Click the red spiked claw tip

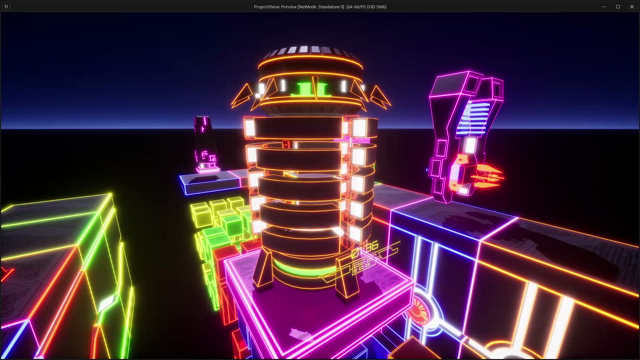pyautogui.click(x=488, y=177)
